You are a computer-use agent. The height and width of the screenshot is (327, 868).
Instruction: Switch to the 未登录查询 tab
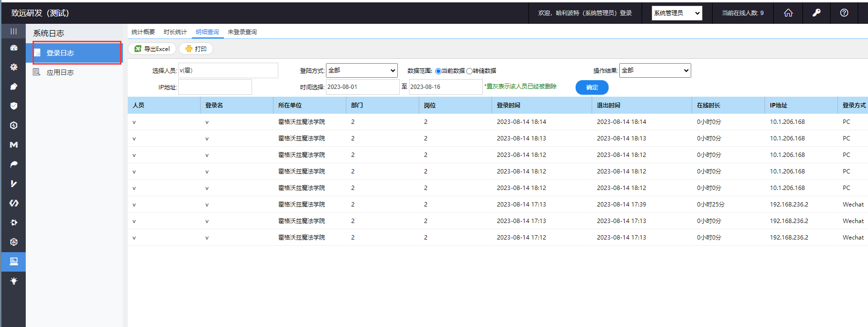(x=242, y=32)
